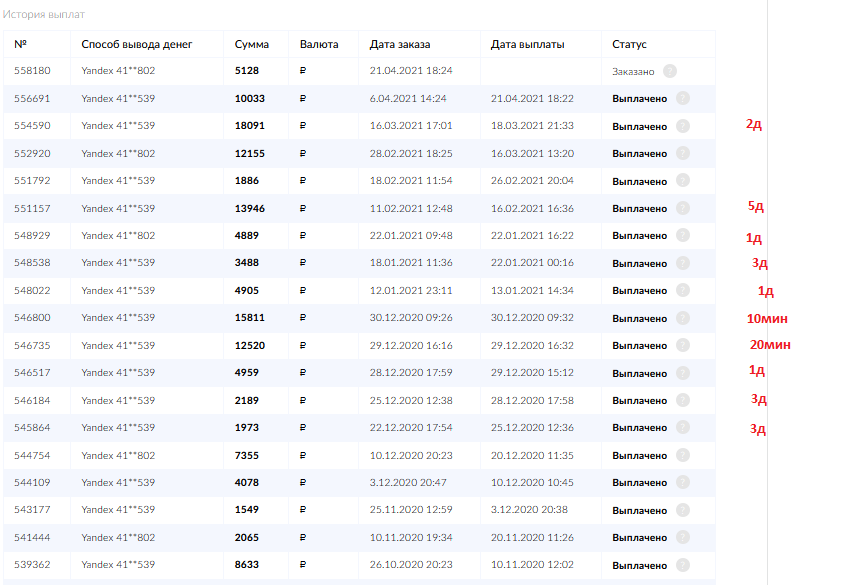Click help icon in row 548538
The image size is (849, 585).
click(683, 263)
